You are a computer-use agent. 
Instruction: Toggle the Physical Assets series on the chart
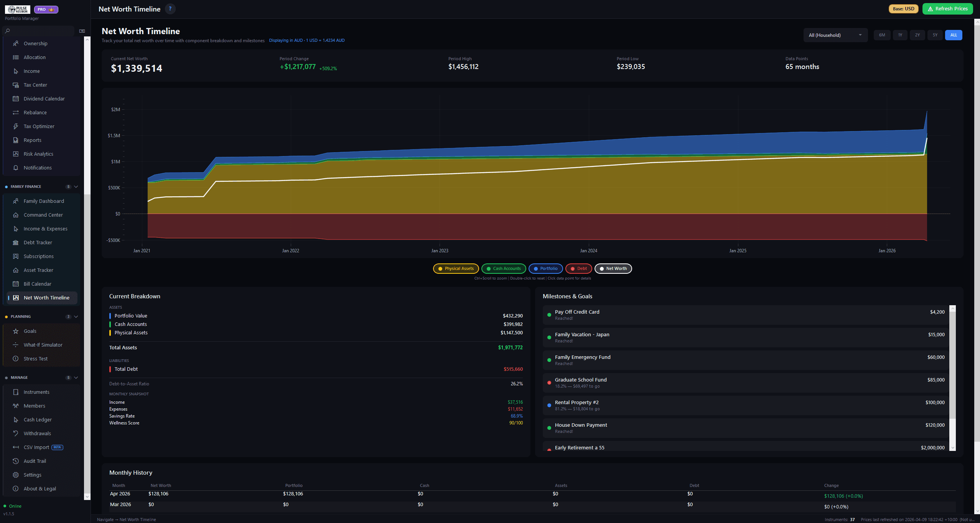456,268
